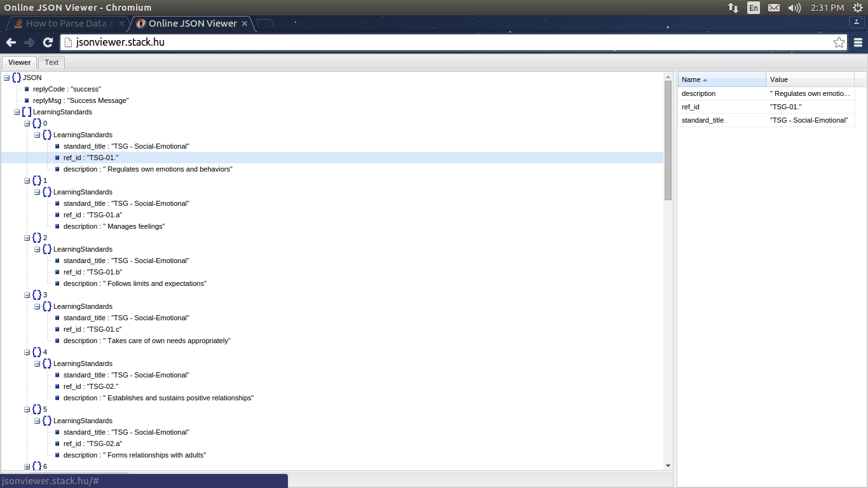Switch to the Text tab
Viewport: 868px width, 488px height.
point(51,62)
